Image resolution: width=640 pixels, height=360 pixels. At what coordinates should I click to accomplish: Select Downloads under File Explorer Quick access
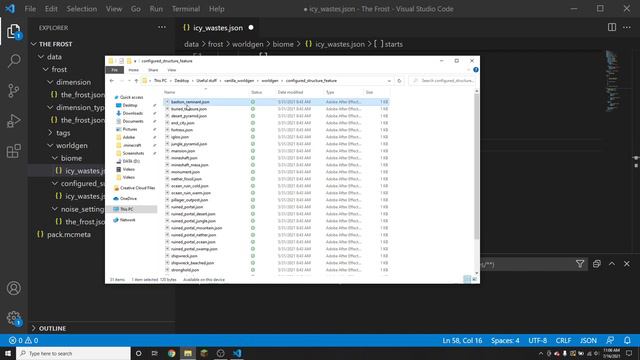tap(132, 113)
